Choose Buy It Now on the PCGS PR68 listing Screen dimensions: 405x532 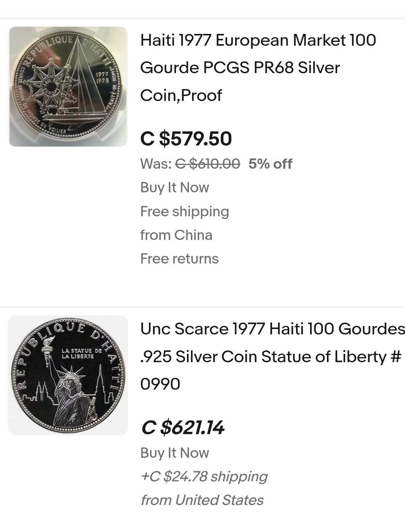coord(174,188)
